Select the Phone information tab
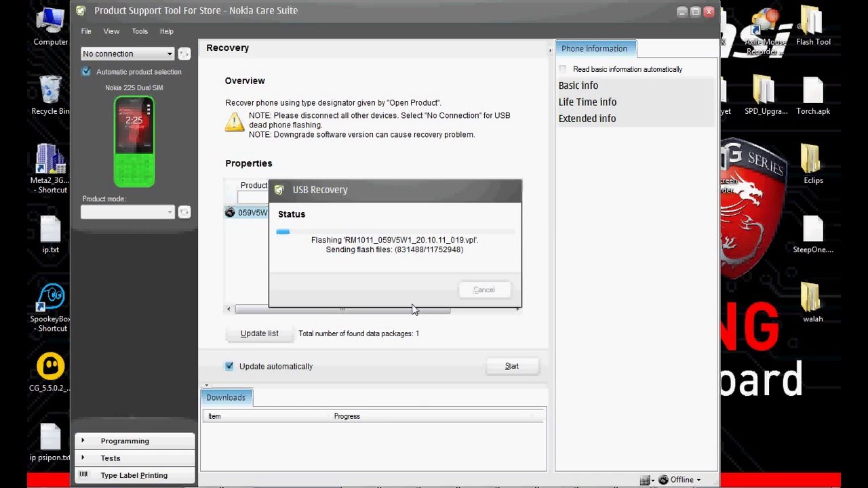 [595, 48]
